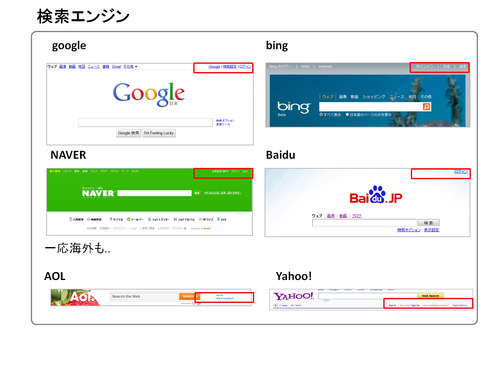500x375 pixels.
Task: Click the Aol. logo
Action: coord(83,297)
